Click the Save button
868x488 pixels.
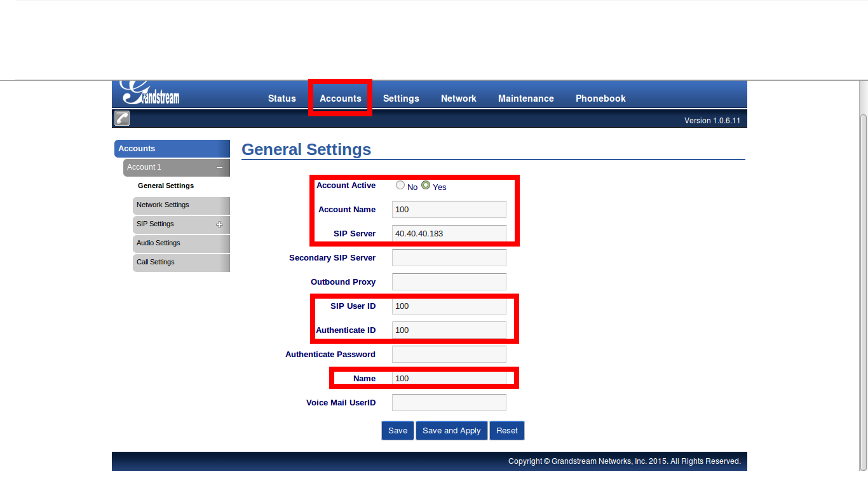398,431
